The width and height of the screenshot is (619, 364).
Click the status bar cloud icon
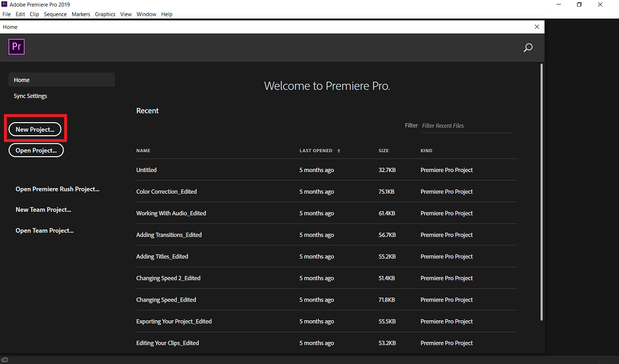tap(5, 359)
